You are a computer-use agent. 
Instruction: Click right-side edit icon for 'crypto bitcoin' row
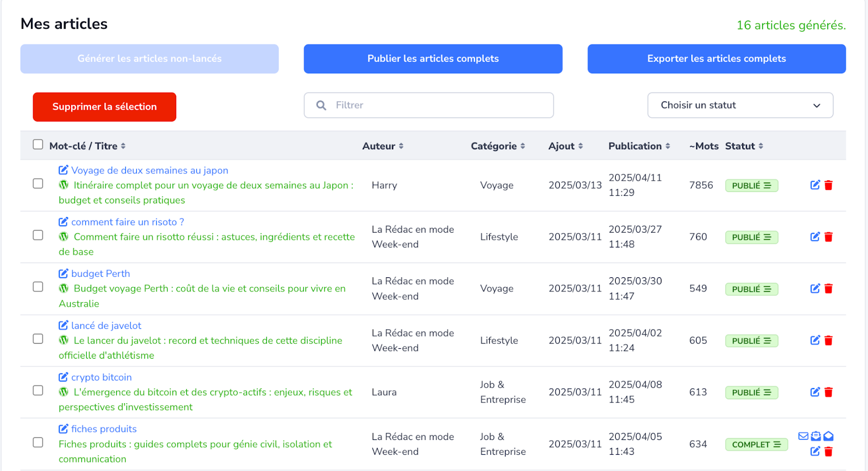click(815, 392)
